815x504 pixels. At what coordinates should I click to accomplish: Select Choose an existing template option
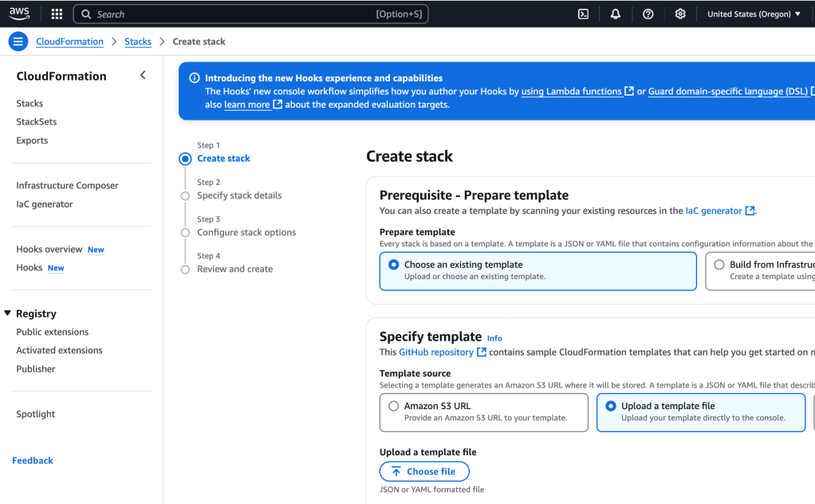coord(394,265)
